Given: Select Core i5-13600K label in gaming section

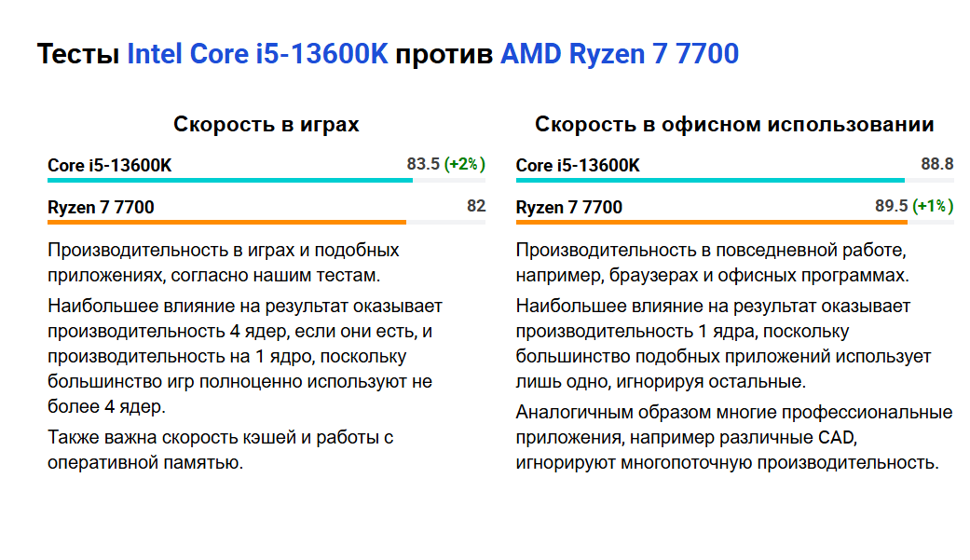Looking at the screenshot, I should [109, 165].
